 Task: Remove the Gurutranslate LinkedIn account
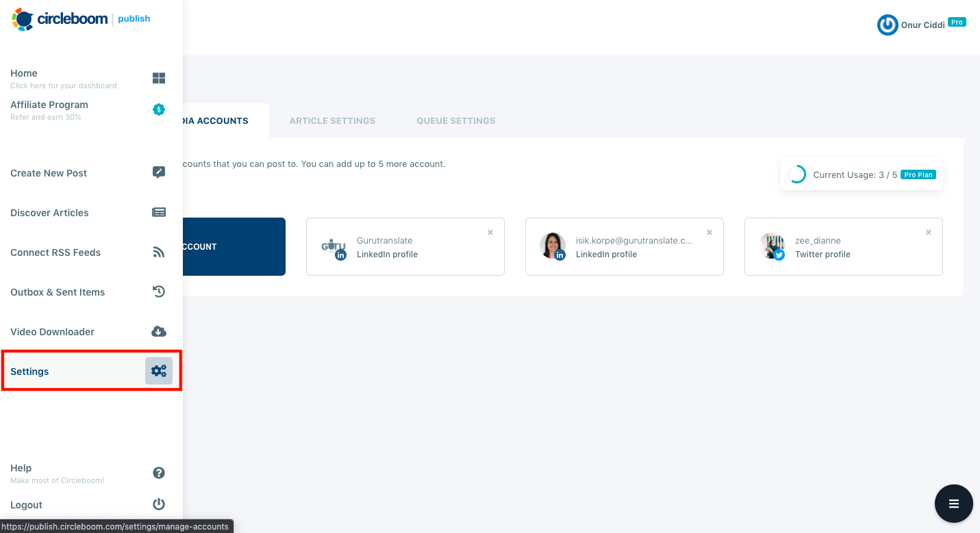click(x=490, y=233)
